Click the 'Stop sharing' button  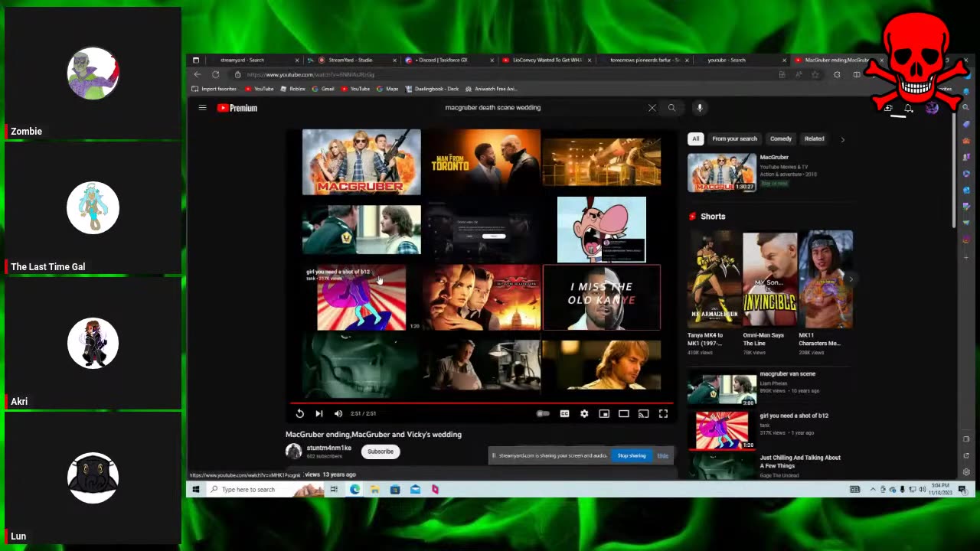click(x=632, y=455)
